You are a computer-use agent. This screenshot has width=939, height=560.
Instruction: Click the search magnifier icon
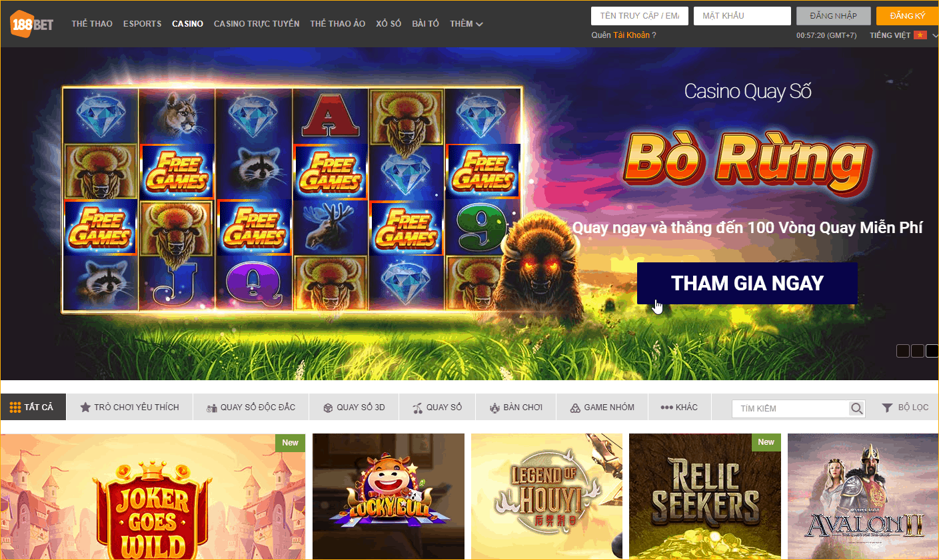point(856,408)
